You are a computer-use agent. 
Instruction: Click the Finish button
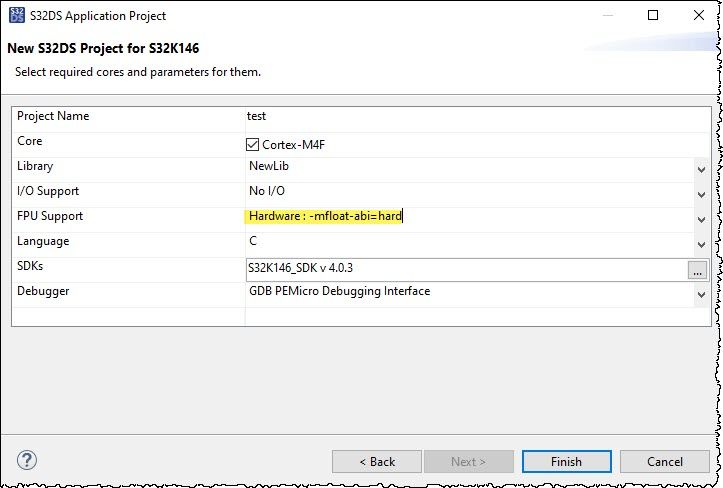pos(567,462)
